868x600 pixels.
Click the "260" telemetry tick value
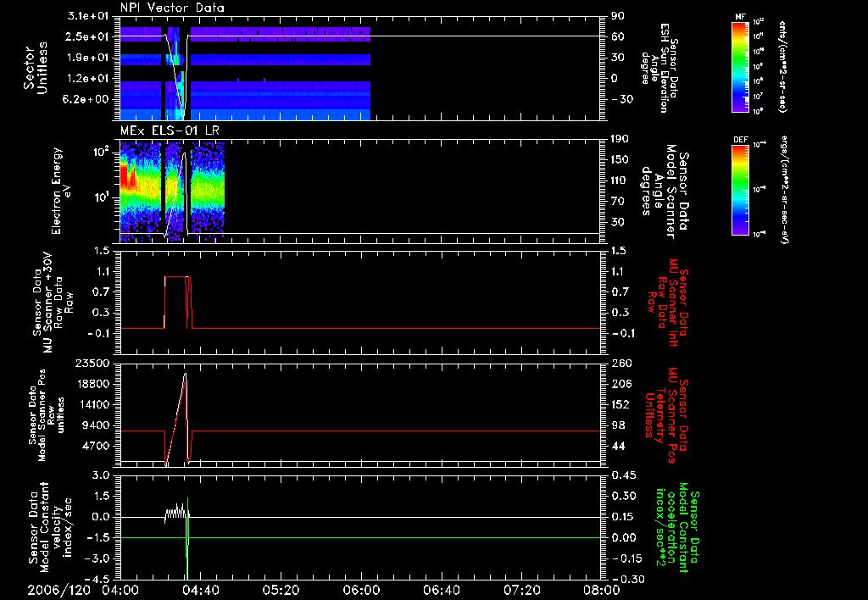[620, 364]
